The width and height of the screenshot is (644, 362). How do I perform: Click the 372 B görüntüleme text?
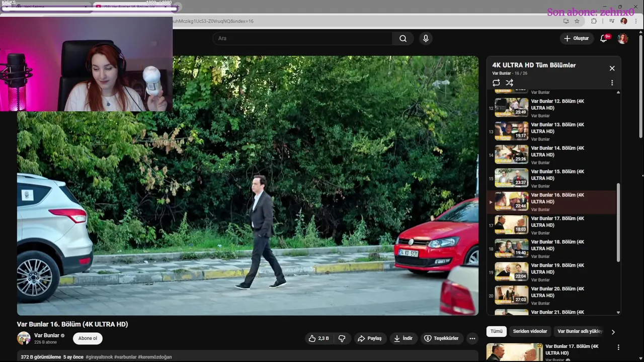click(41, 357)
